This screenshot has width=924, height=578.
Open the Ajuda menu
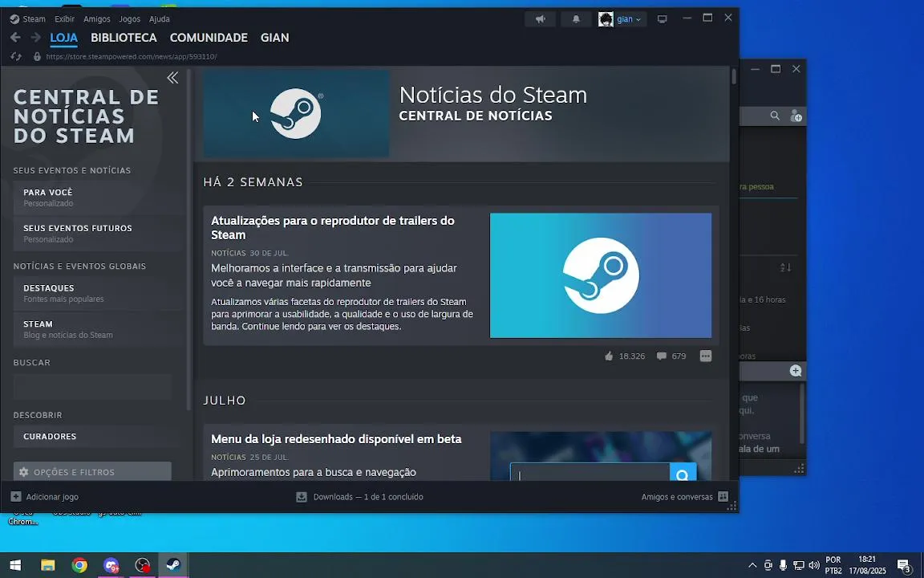click(159, 19)
